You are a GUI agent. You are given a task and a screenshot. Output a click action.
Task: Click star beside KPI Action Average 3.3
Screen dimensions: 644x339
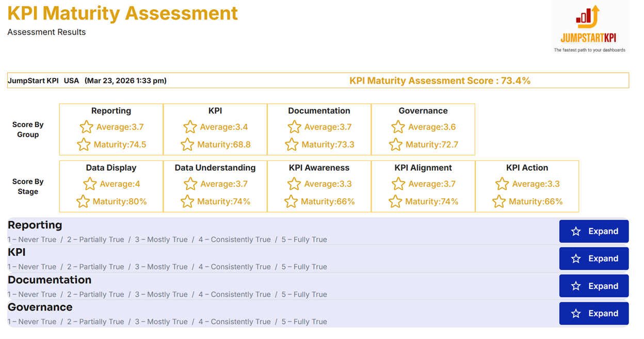[x=502, y=184]
